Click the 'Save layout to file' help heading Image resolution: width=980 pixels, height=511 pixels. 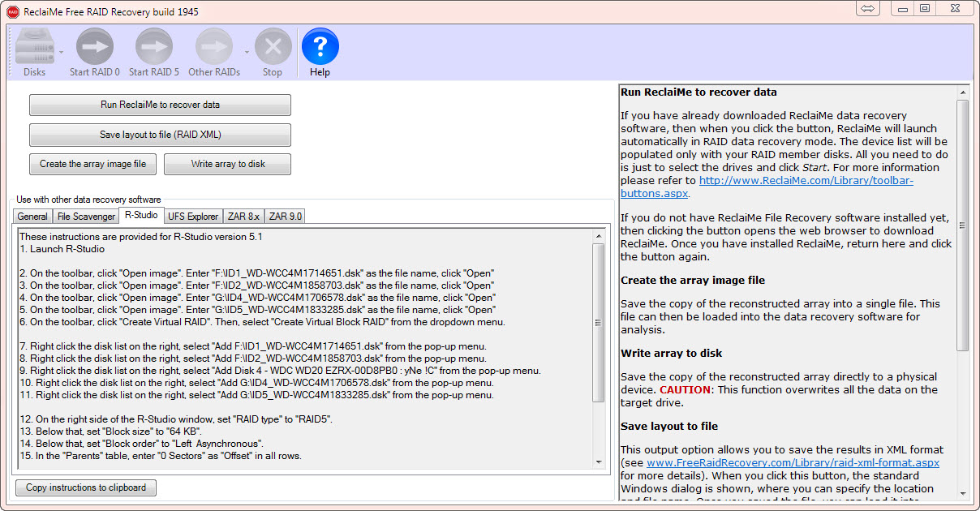pos(669,426)
